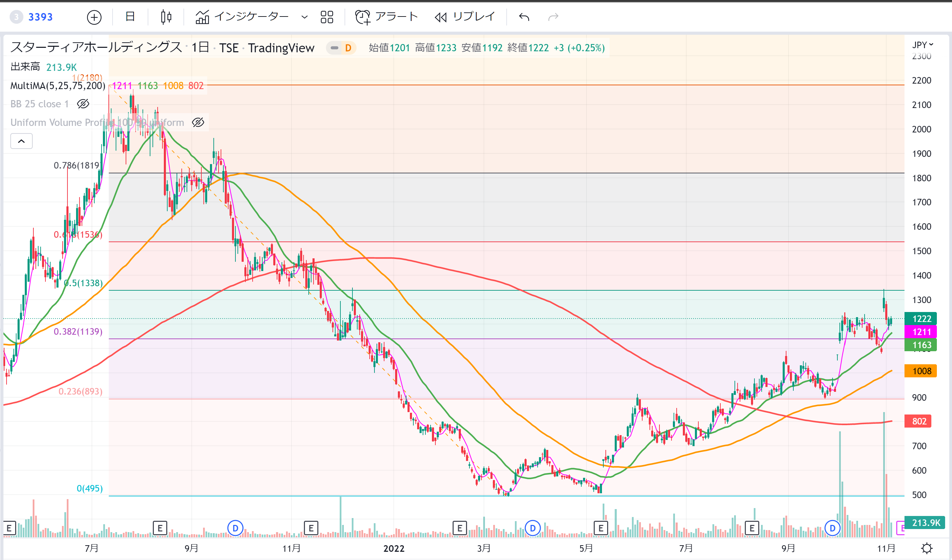952x560 pixels.
Task: Click the dividend D marker after September 2021
Action: (x=235, y=528)
